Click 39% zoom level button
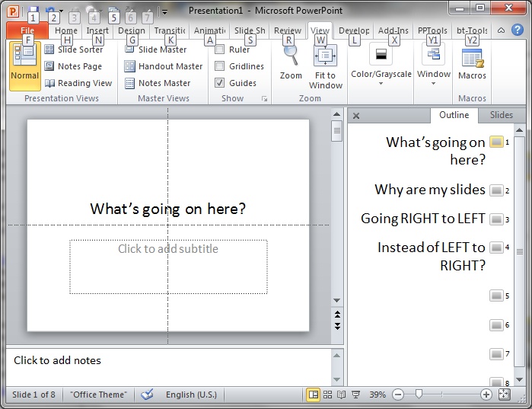 pyautogui.click(x=377, y=395)
